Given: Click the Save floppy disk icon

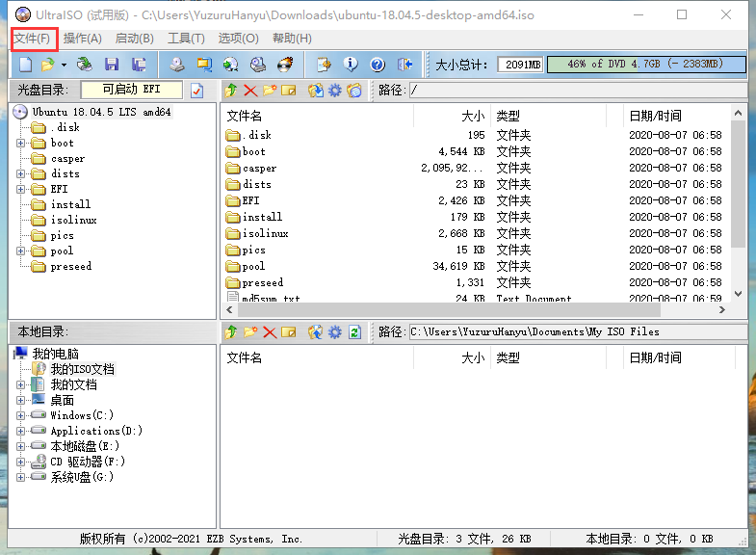Looking at the screenshot, I should pos(112,65).
